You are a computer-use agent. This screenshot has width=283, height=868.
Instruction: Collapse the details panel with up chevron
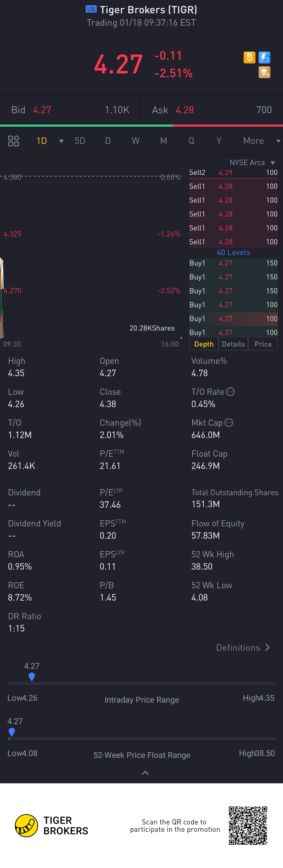click(x=145, y=773)
